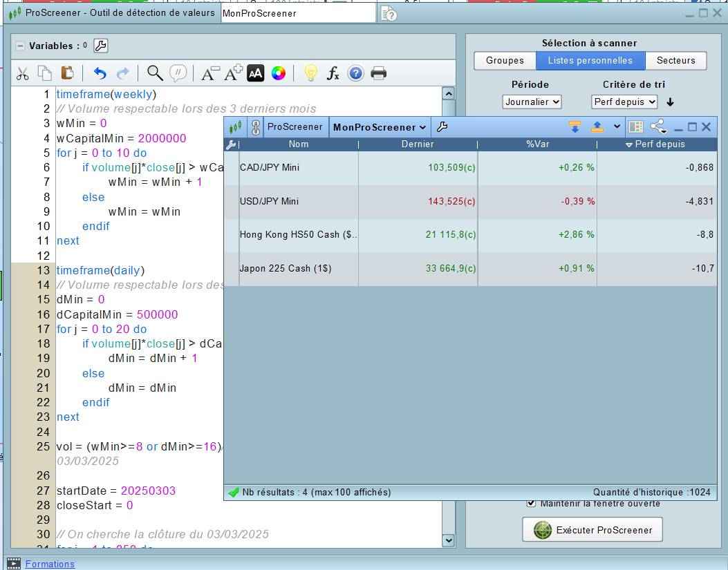728x570 pixels.
Task: Click line 27 startDate value 20250303
Action: pos(148,491)
